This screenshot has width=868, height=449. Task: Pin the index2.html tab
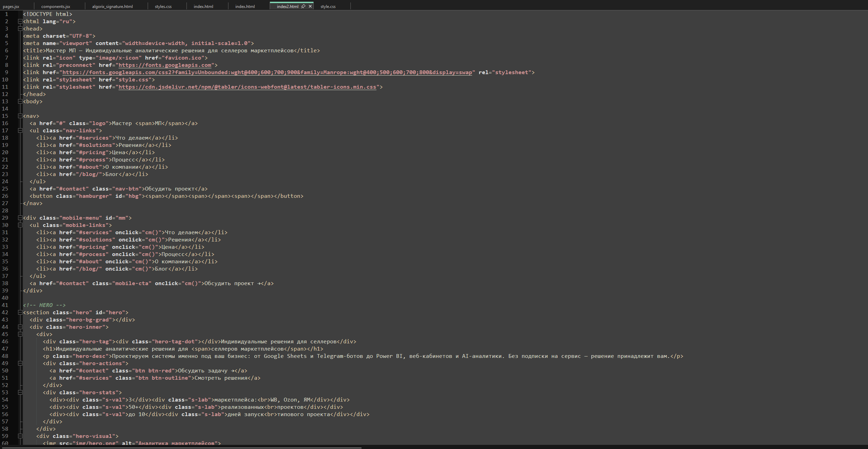click(x=303, y=6)
